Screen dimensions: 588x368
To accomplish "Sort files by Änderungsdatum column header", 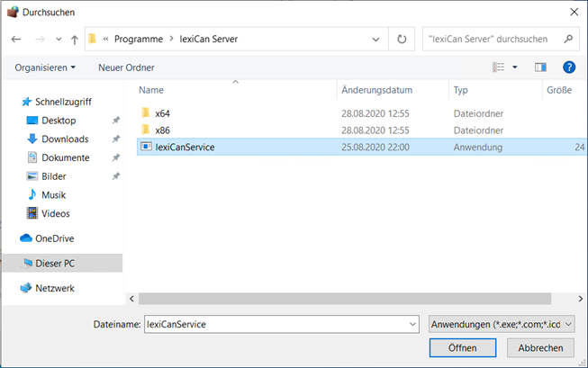I will [389, 90].
